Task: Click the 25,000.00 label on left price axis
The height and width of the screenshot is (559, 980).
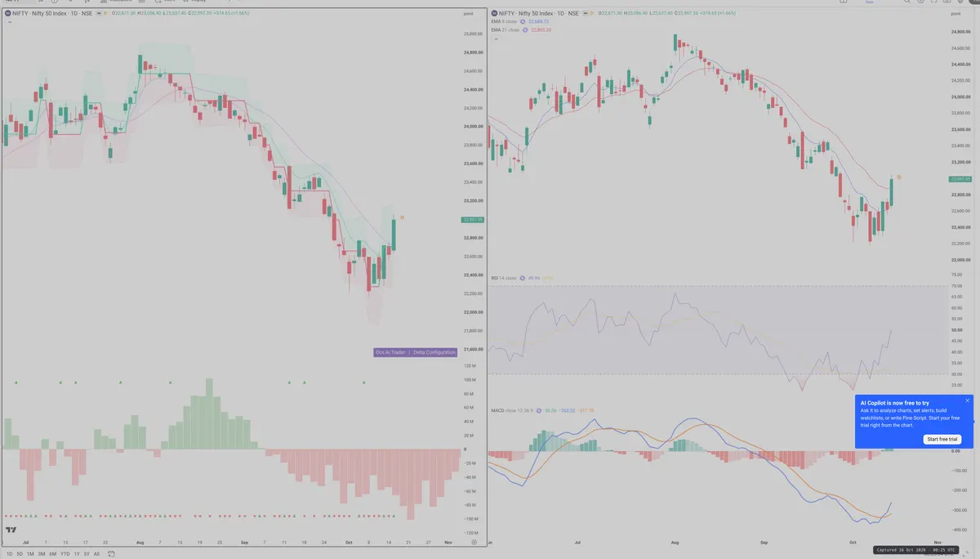Action: pyautogui.click(x=473, y=34)
